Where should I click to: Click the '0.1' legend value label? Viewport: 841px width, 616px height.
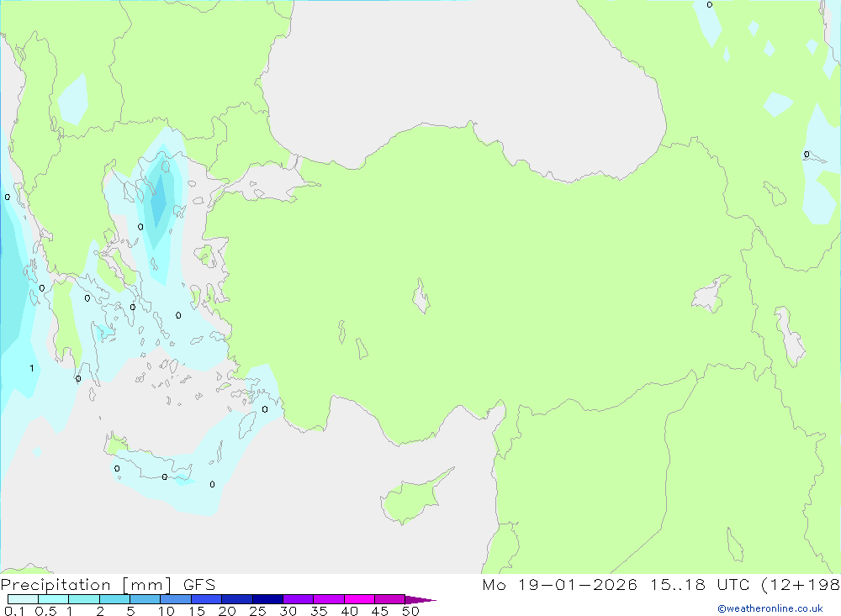[14, 611]
